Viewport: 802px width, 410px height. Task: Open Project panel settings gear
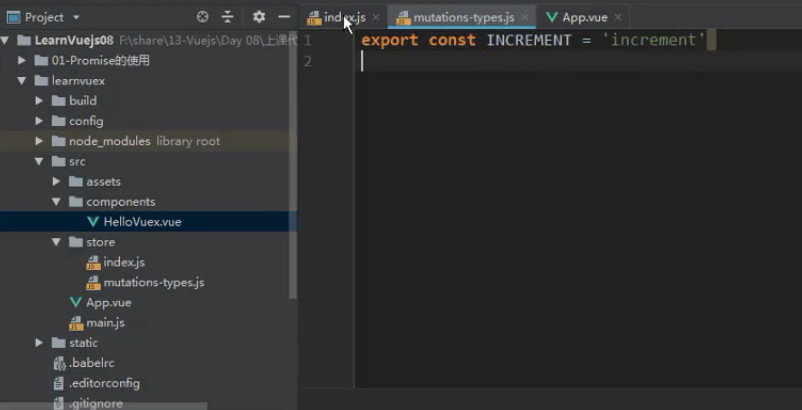[259, 17]
